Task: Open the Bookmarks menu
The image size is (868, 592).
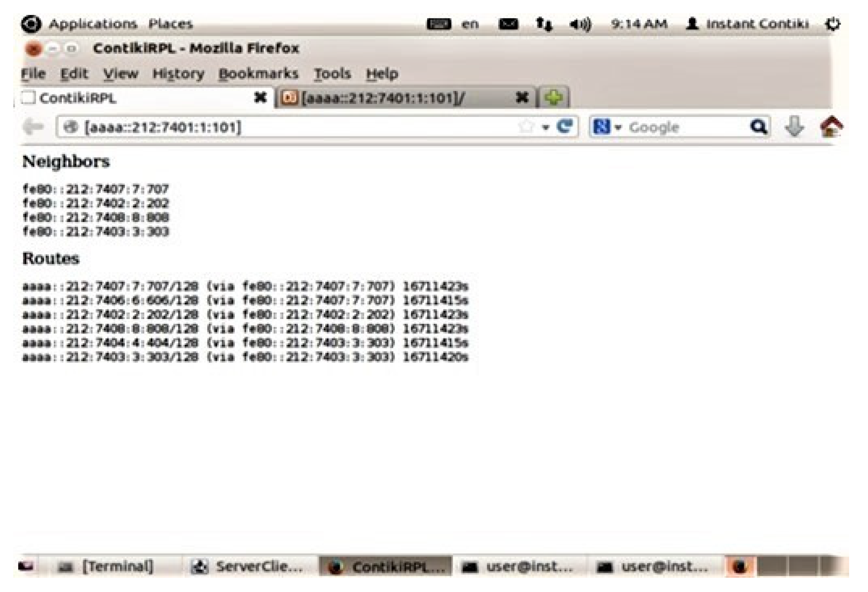Action: pos(259,74)
